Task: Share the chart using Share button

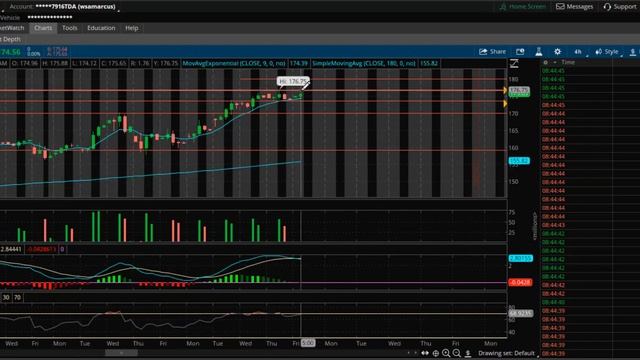Action: click(493, 52)
